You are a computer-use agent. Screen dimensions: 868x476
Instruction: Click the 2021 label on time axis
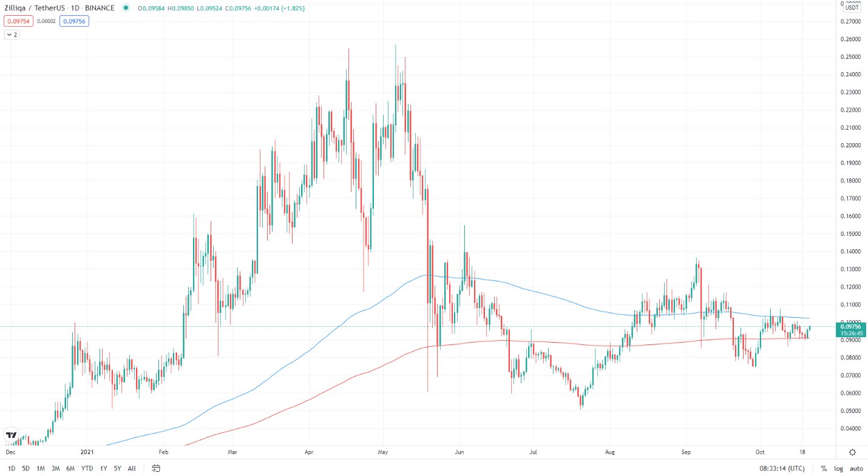click(87, 452)
